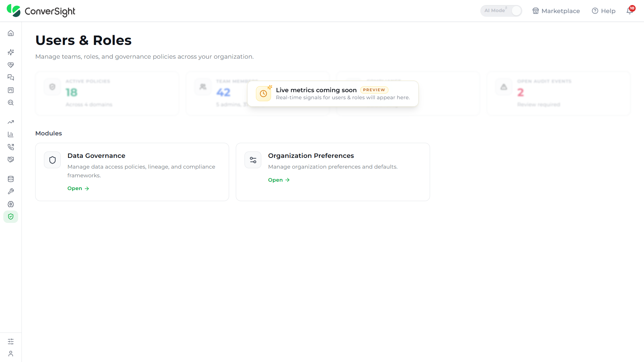
Task: Click the shield icon on Data Governance card
Action: point(52,160)
